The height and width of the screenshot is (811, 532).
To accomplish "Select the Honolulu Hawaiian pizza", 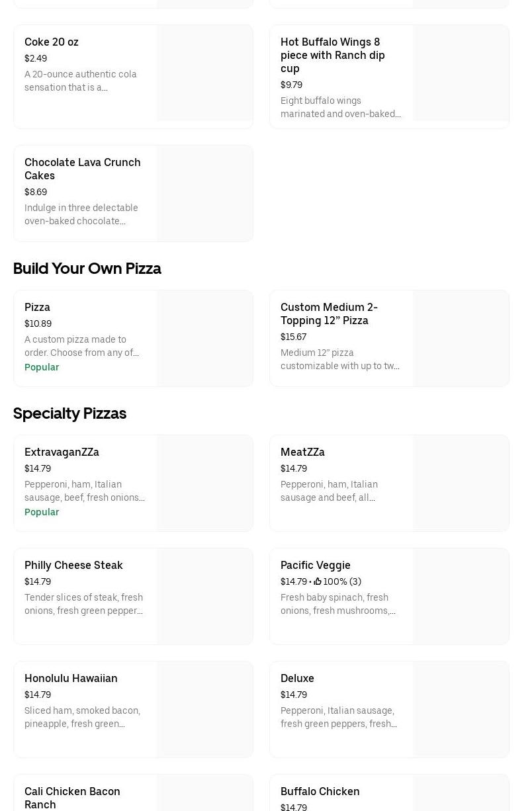I will click(71, 678).
